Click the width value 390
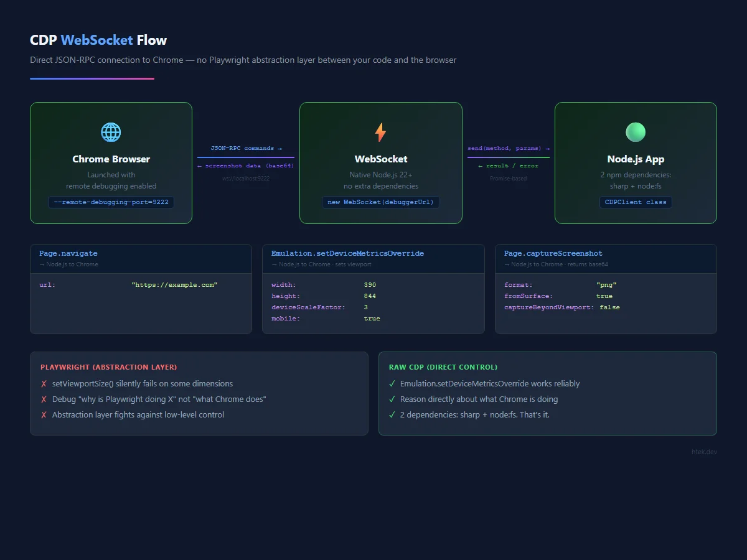The image size is (747, 560). coord(370,285)
